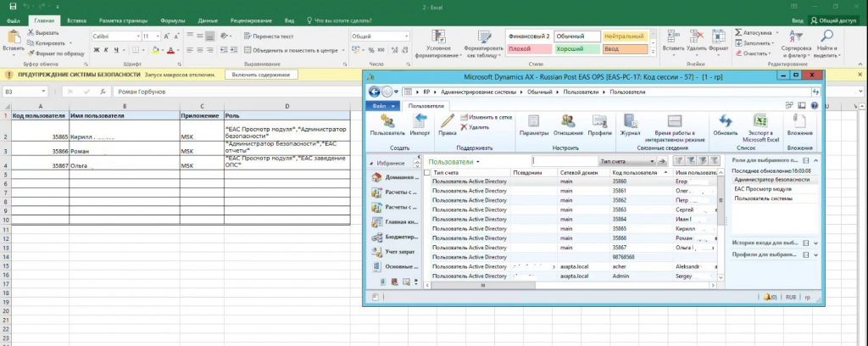Click AutoSum (Автосумма) sigma icon

738,33
